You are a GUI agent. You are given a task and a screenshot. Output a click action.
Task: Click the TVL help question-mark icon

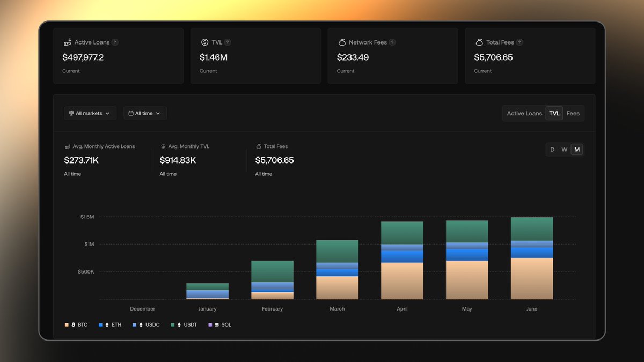(x=228, y=42)
